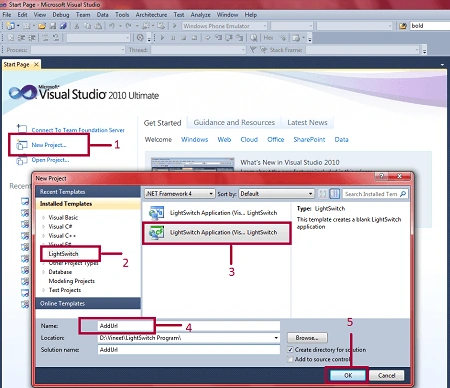
Task: Open the Tools menu
Action: (x=122, y=15)
